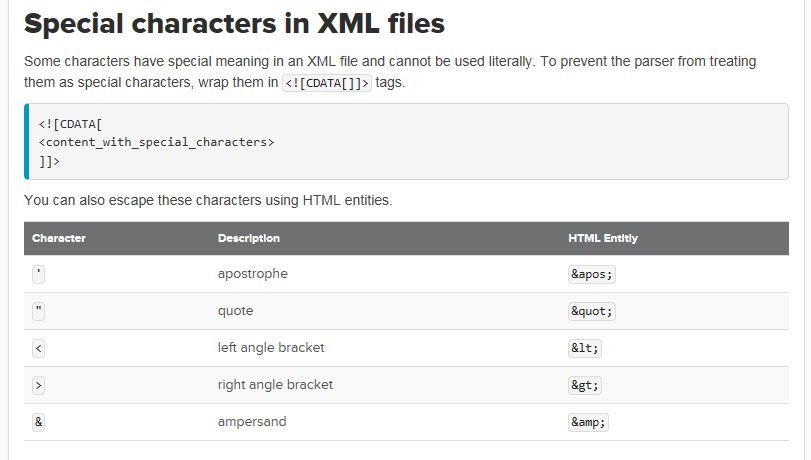
Task: Select the double quote character code cell
Action: (39, 311)
